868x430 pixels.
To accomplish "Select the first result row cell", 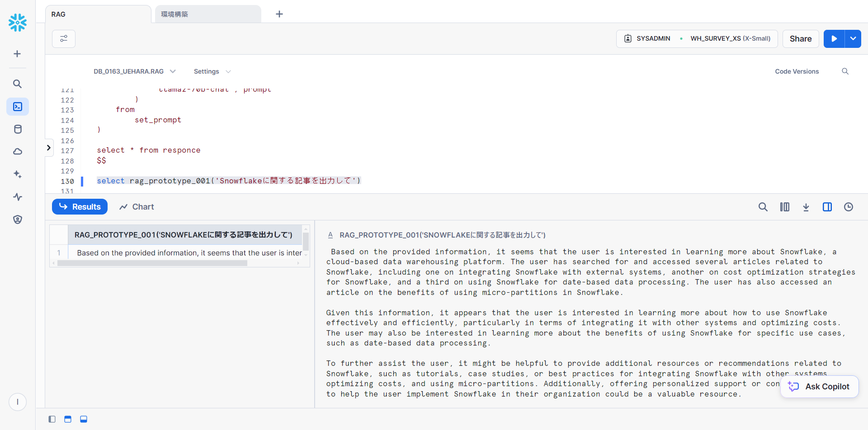I will click(x=189, y=253).
